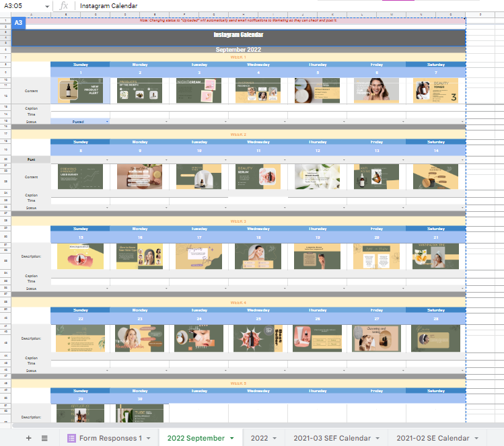Open the all sheets list icon
Screen dimensions: 504x446
pos(44,438)
